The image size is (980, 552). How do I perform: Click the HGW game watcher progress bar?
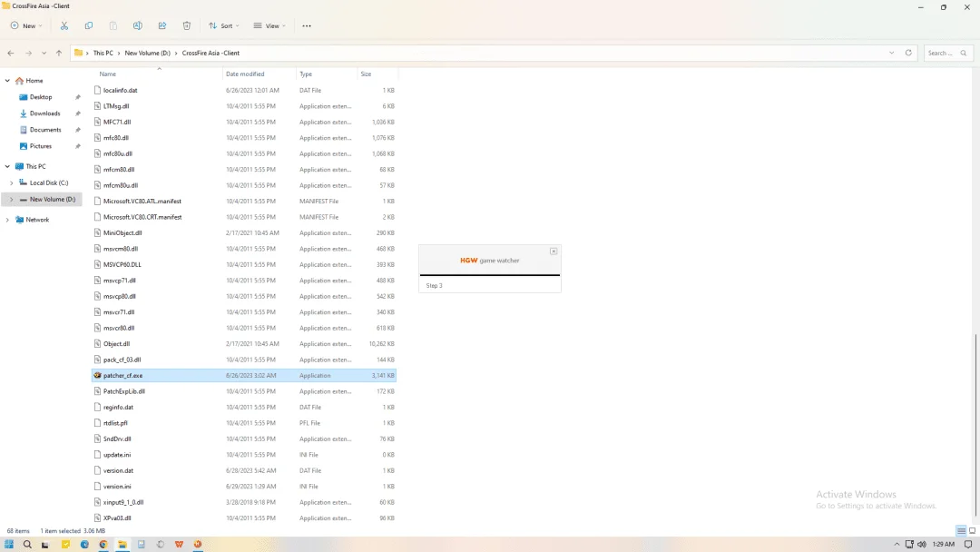[x=490, y=274]
